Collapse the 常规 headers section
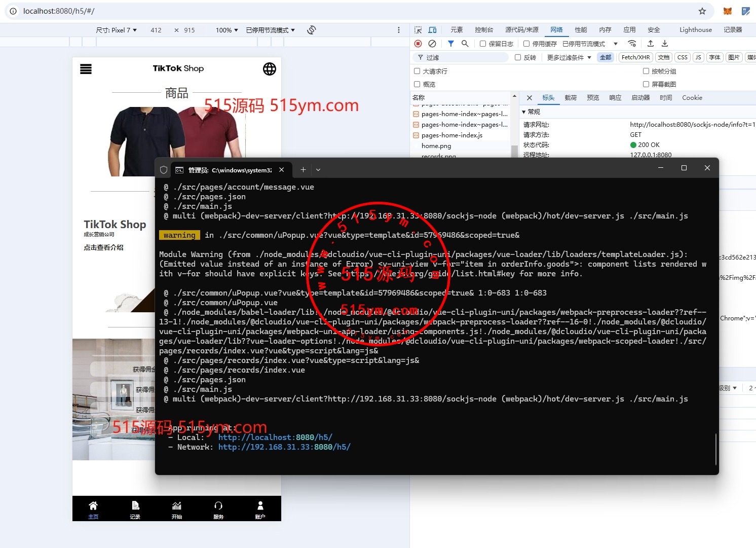Image resolution: width=756 pixels, height=548 pixels. (524, 112)
